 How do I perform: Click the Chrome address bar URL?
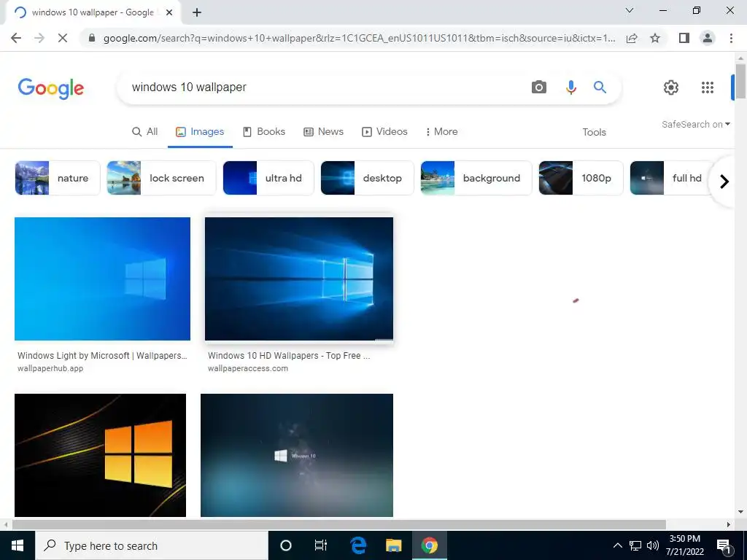tap(359, 38)
